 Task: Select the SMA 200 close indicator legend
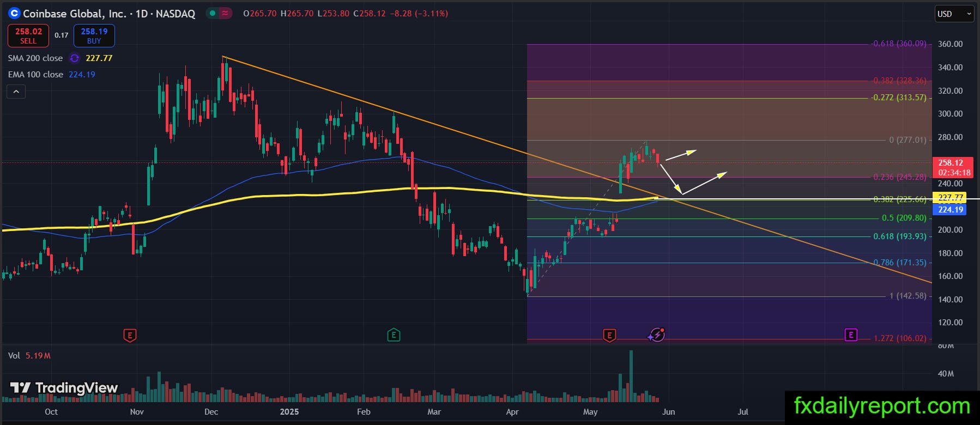pos(35,58)
